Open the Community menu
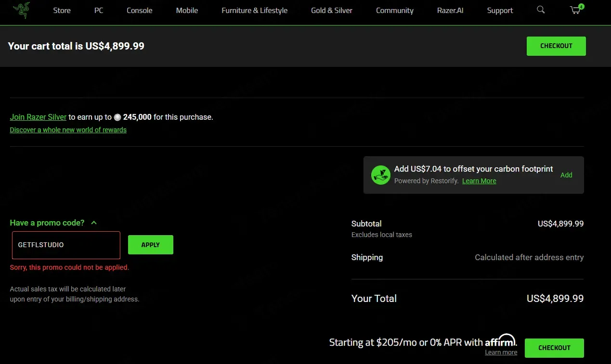Image resolution: width=611 pixels, height=364 pixels. (x=395, y=10)
